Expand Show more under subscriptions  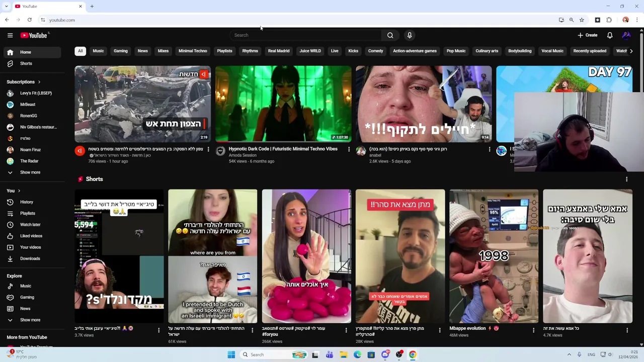pos(31,172)
